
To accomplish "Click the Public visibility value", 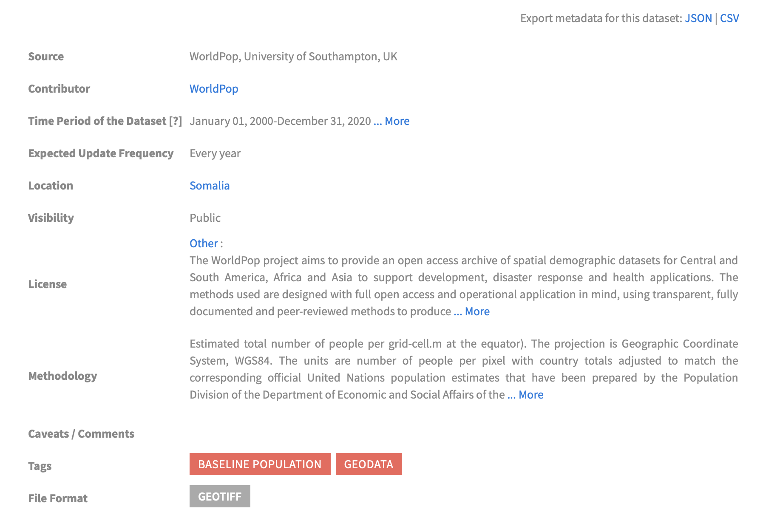I will (x=205, y=218).
